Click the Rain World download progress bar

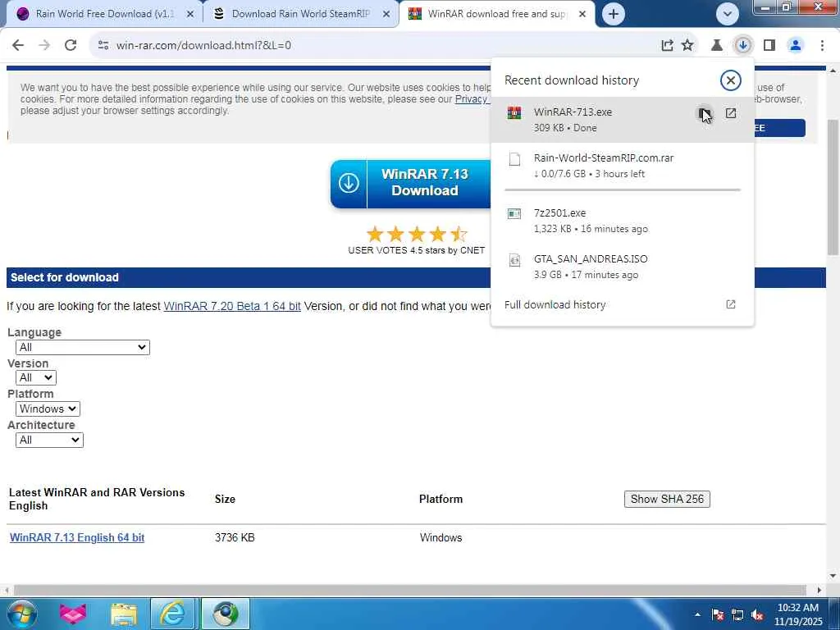pyautogui.click(x=623, y=189)
